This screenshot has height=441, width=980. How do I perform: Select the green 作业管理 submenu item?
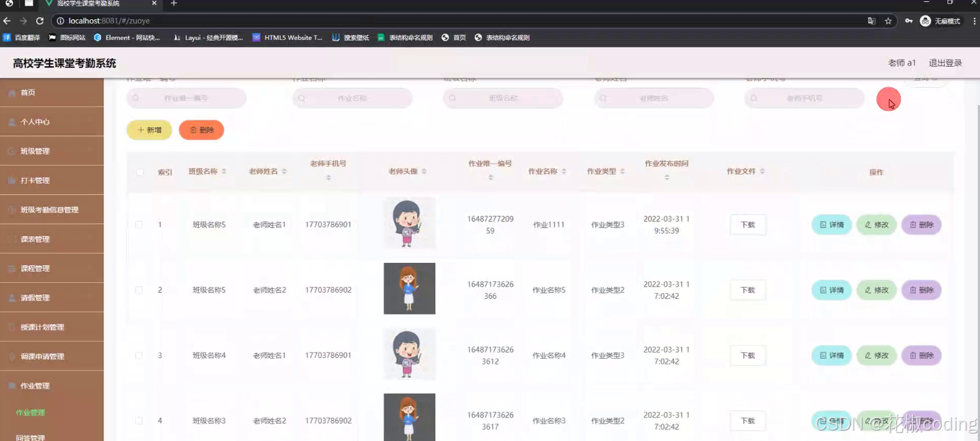coord(30,413)
